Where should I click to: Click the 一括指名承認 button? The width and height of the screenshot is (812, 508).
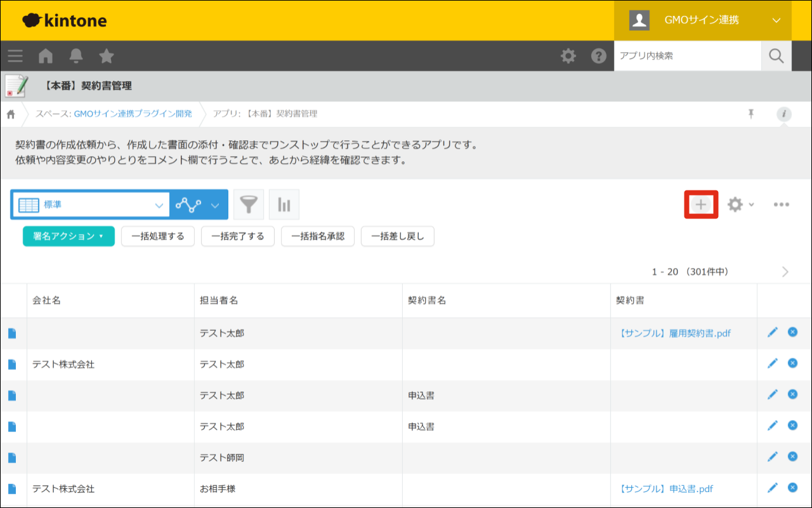pos(318,236)
